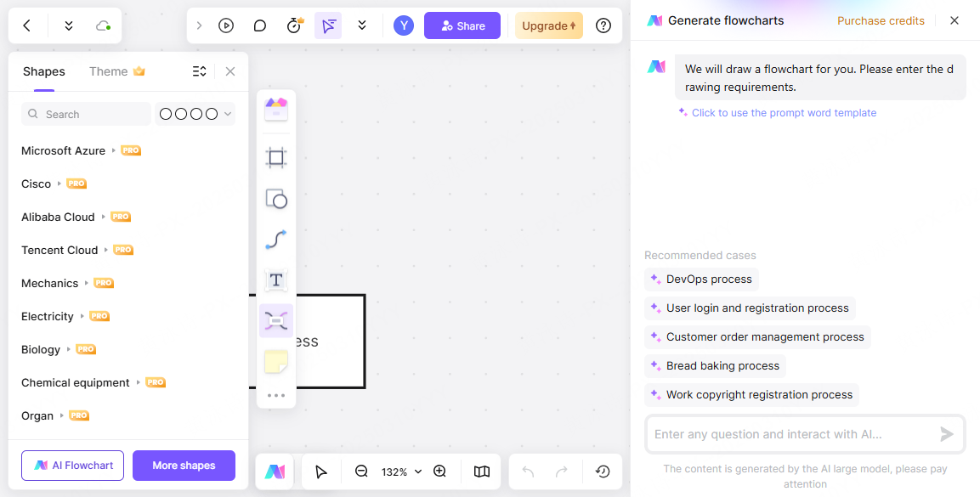Open more tools double-chevron in top toolbar

click(362, 25)
